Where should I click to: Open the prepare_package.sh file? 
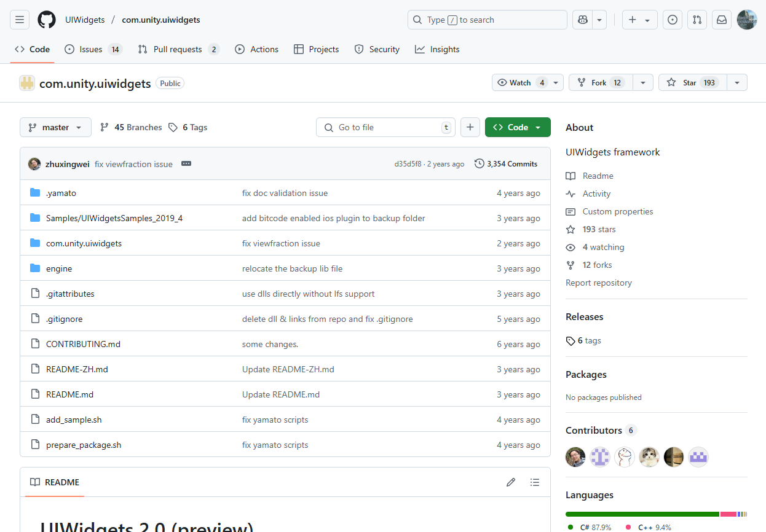pyautogui.click(x=84, y=445)
